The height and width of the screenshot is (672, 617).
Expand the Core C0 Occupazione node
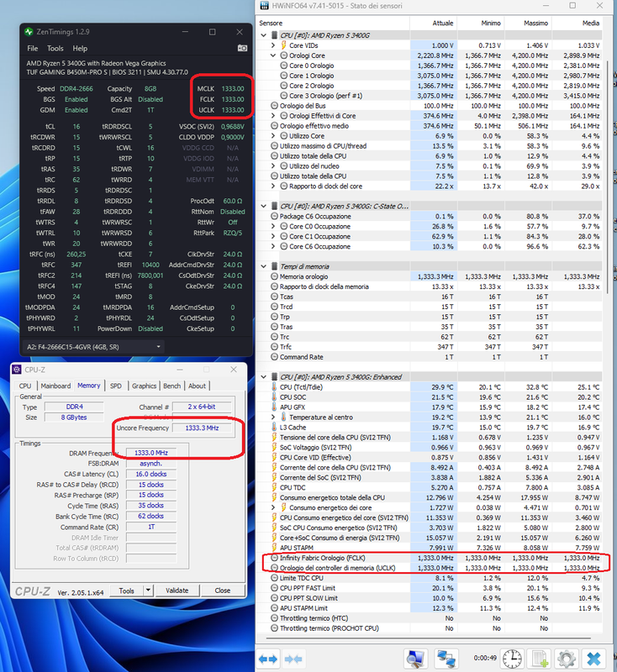273,226
